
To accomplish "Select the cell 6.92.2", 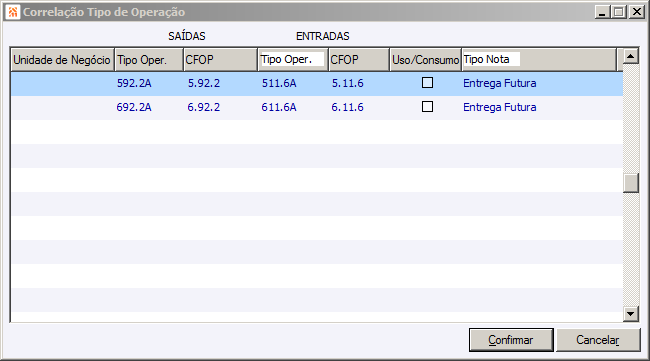I will [204, 107].
